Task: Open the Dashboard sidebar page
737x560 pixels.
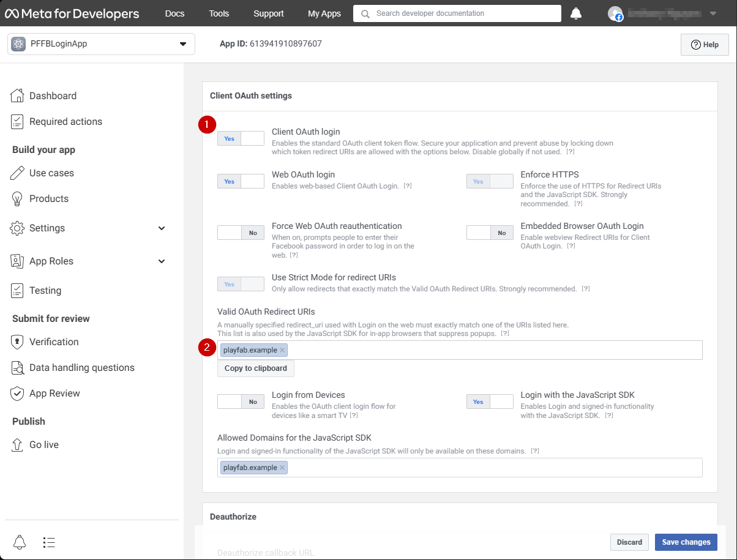Action: (53, 95)
